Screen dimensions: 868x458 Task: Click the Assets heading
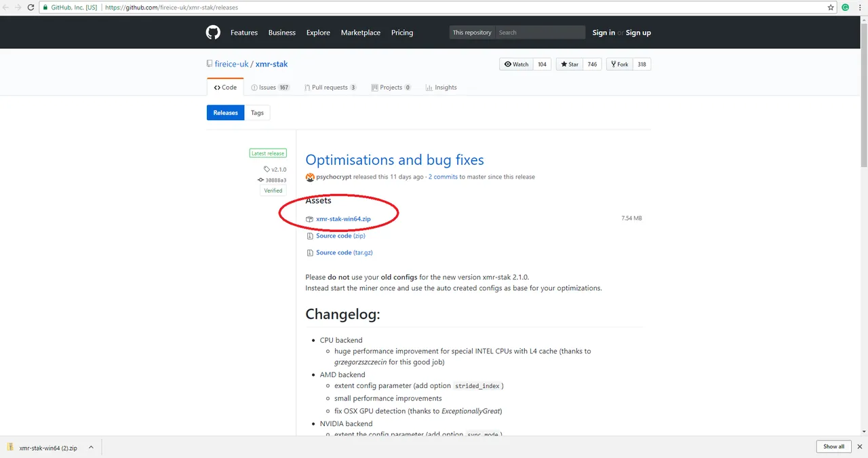319,201
